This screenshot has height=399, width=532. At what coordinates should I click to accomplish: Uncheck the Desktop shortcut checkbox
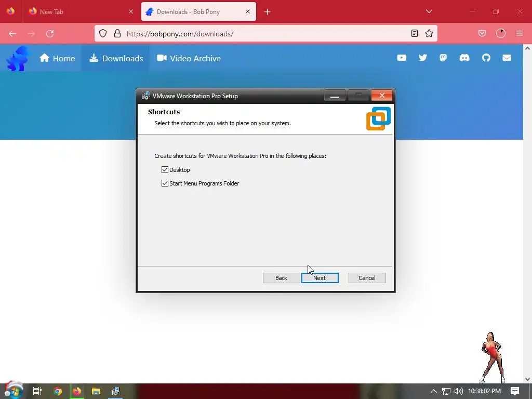(165, 170)
